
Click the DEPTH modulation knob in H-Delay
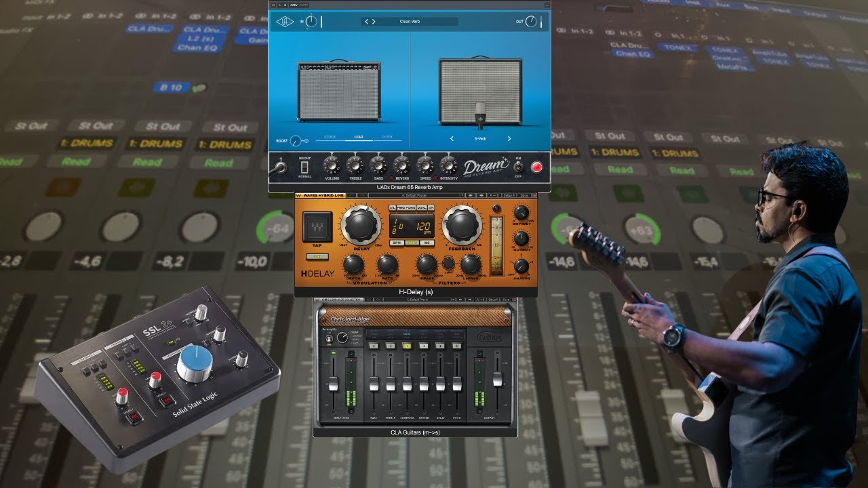click(x=353, y=264)
